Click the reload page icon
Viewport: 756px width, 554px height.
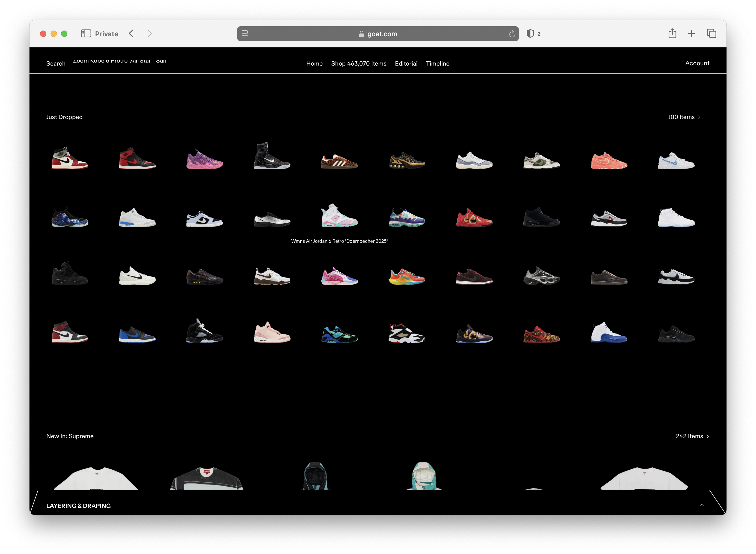[x=512, y=34]
